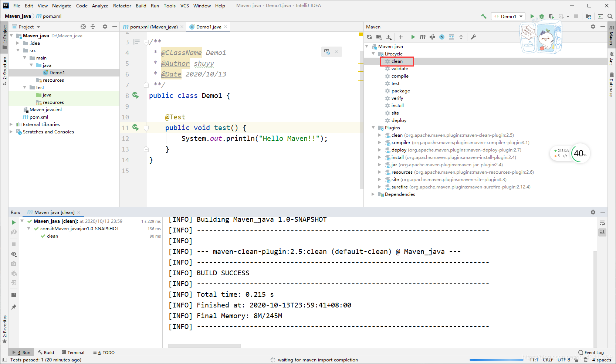Viewport: 616px width, 364px height.
Task: Open Project Structure dialog icon
Action: click(588, 16)
